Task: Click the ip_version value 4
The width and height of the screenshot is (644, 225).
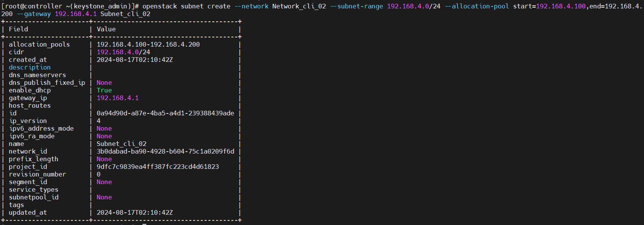Action: click(x=99, y=121)
